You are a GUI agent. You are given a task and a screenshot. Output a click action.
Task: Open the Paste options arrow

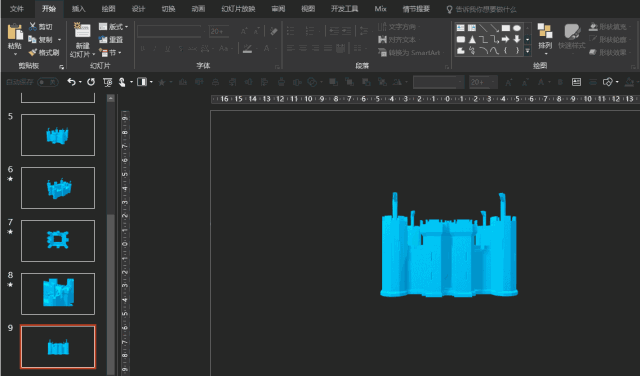coord(15,54)
